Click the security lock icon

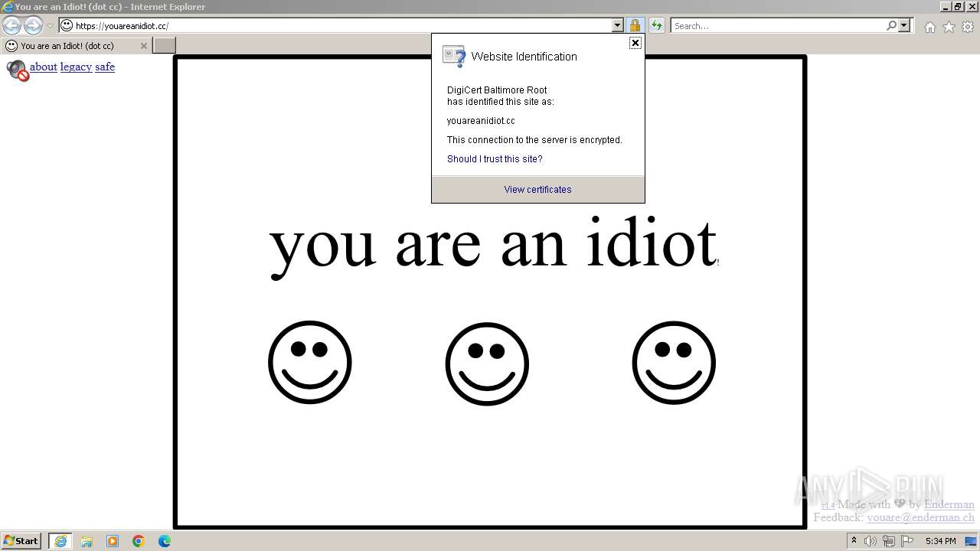635,25
